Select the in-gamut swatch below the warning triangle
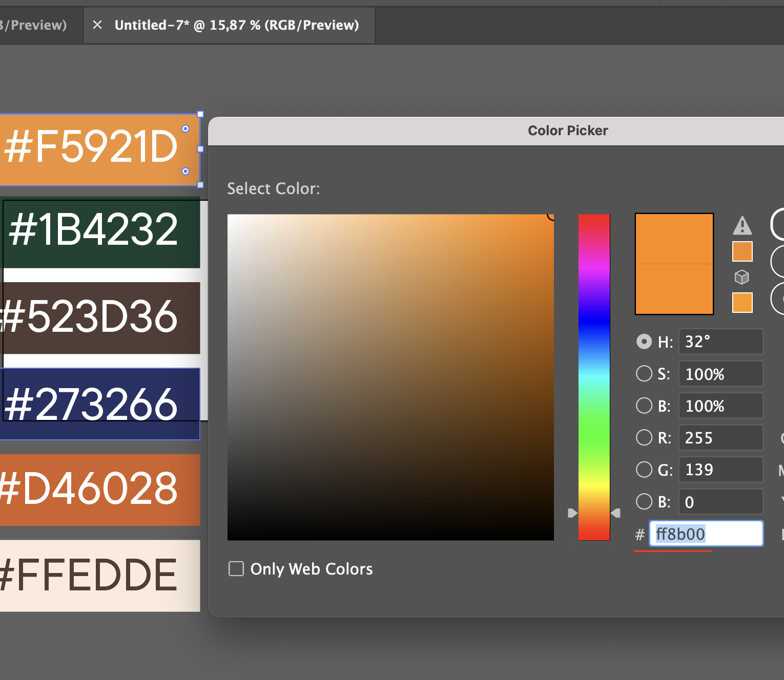The height and width of the screenshot is (680, 784). (742, 251)
